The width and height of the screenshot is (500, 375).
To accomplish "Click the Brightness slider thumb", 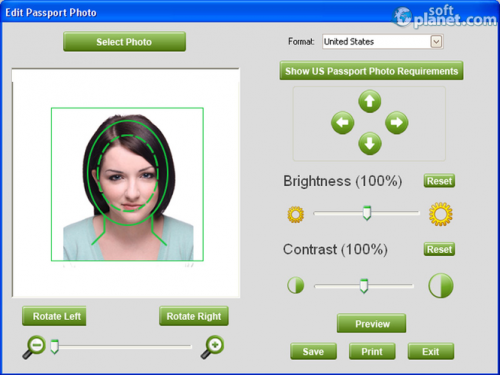I will click(x=367, y=213).
